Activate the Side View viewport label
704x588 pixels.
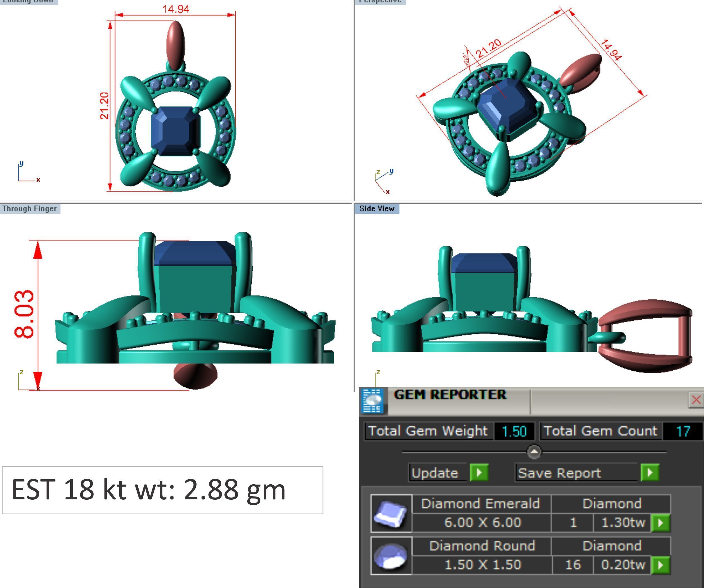tap(377, 209)
